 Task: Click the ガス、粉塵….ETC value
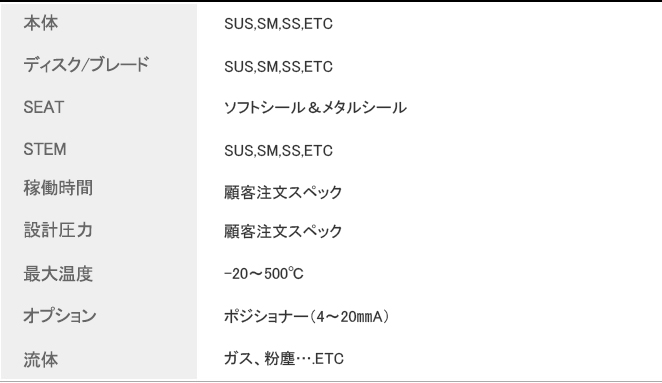coord(284,359)
